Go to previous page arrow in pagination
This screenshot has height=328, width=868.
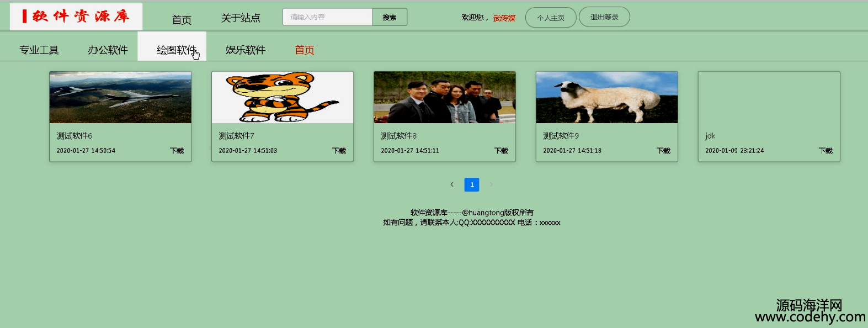pos(452,184)
